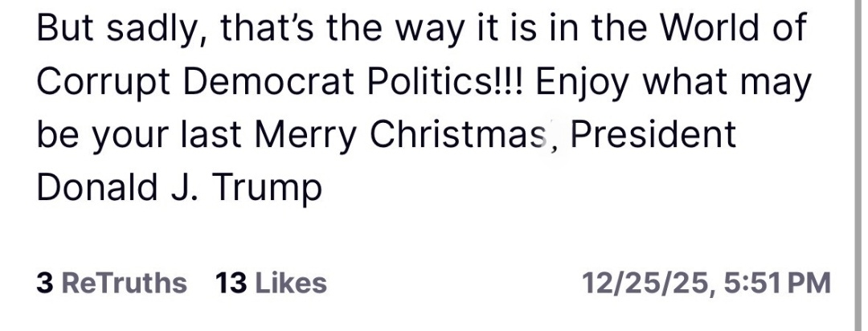Open the 3 ReTruths list
Screen dimensions: 868x331
112,283
